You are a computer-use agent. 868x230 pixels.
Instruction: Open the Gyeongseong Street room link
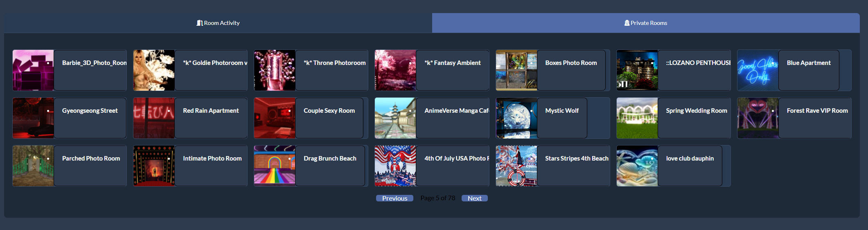coord(90,111)
